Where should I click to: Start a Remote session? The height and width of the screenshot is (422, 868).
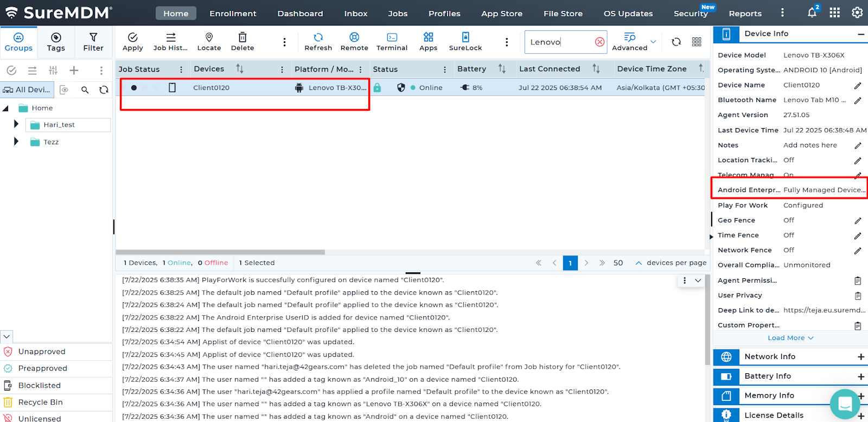tap(354, 41)
